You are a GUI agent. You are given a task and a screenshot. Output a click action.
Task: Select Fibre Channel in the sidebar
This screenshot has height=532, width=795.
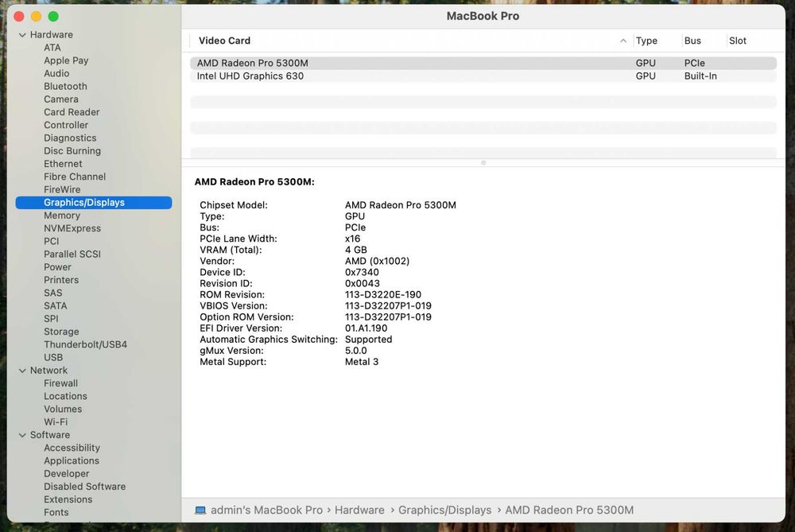(75, 177)
